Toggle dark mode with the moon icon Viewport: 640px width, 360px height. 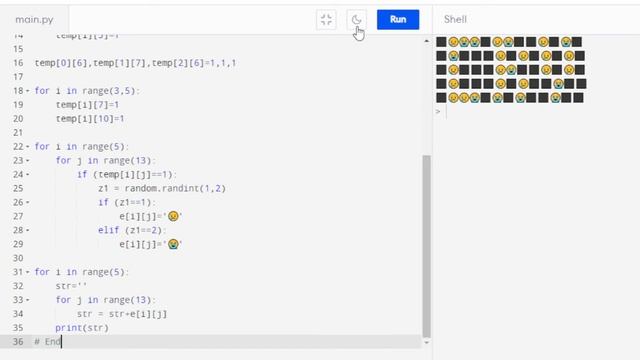[x=356, y=20]
